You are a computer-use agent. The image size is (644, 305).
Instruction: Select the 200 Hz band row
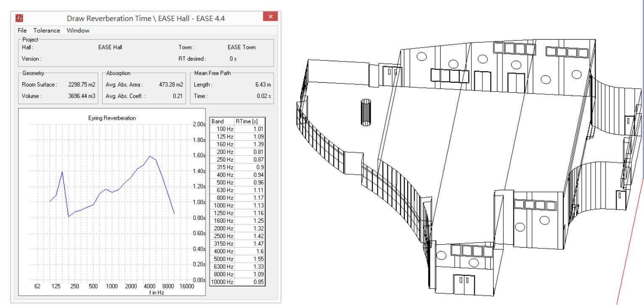coord(238,152)
